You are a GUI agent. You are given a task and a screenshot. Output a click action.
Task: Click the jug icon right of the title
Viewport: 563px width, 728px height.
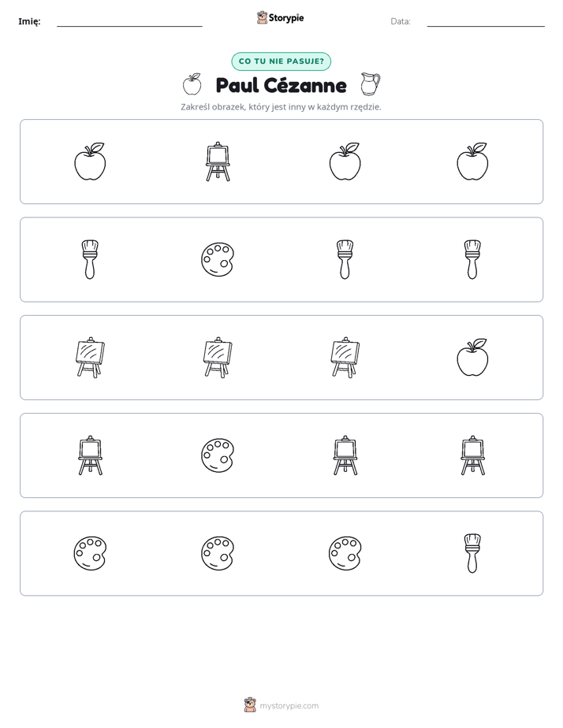tap(371, 84)
